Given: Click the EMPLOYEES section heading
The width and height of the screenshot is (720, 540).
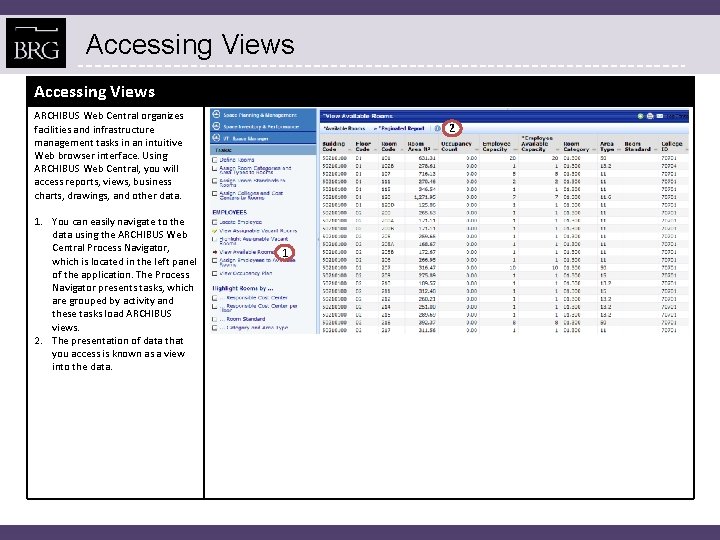Looking at the screenshot, I should [x=230, y=212].
